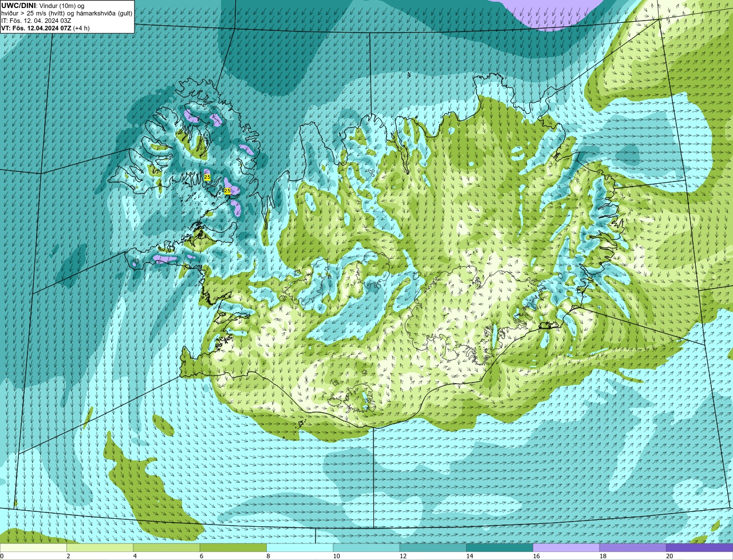The image size is (733, 560).
Task: Click the '18' legend scale label
Action: (602, 556)
